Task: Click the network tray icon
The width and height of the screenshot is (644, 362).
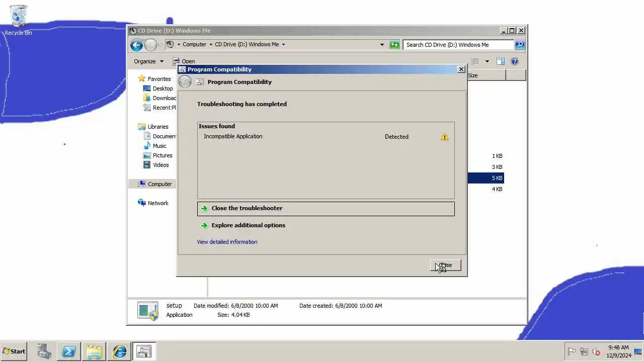Action: click(584, 351)
